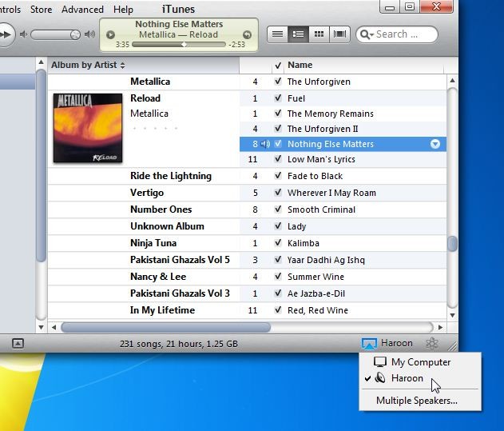The image size is (504, 431).
Task: Uncheck the song Smooth Criminal
Action: [277, 210]
